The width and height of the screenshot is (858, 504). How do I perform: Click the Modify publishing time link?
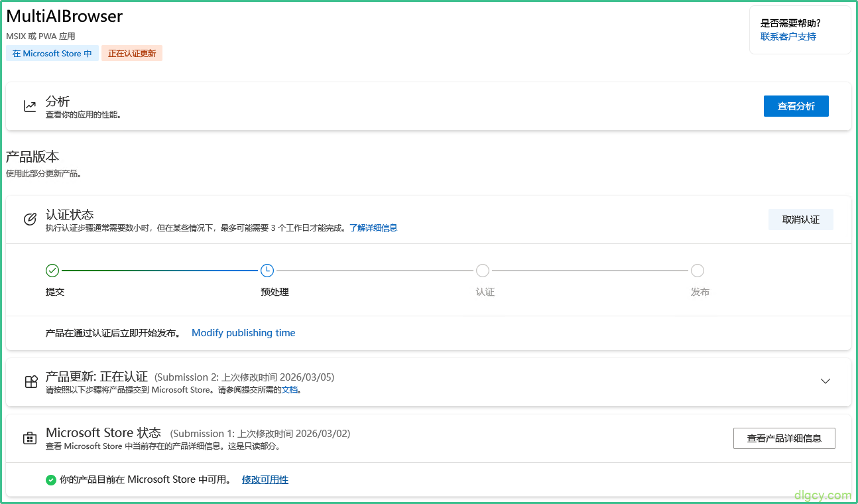point(243,333)
